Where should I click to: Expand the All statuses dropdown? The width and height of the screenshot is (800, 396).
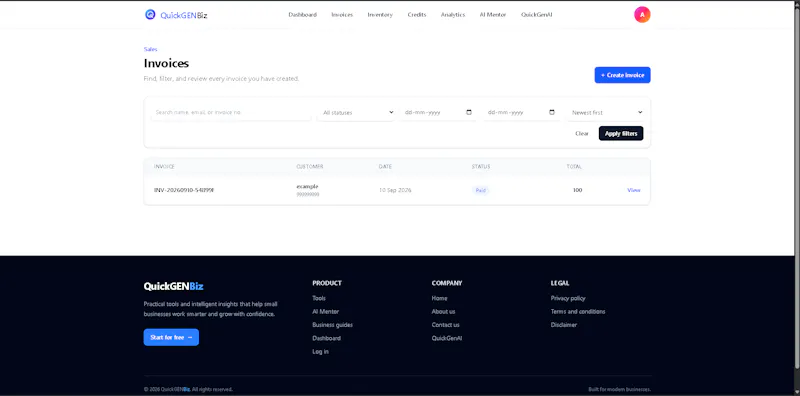(x=357, y=112)
